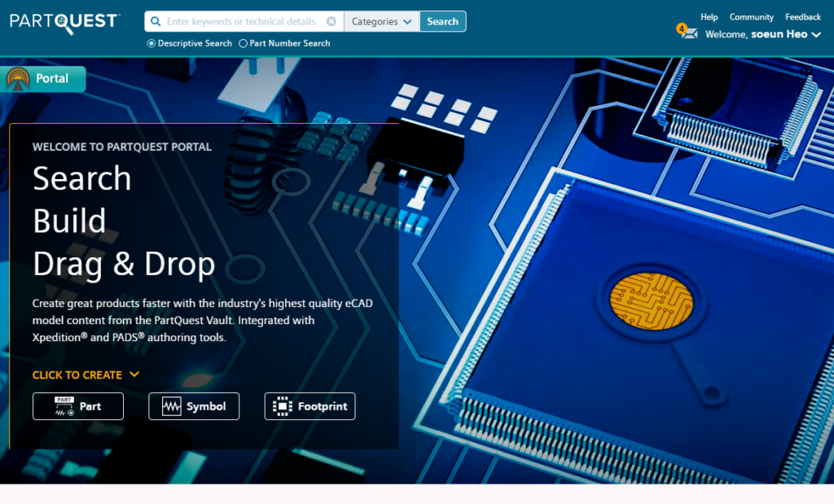The height and width of the screenshot is (504, 834).
Task: Create a new Symbol
Action: tap(194, 406)
